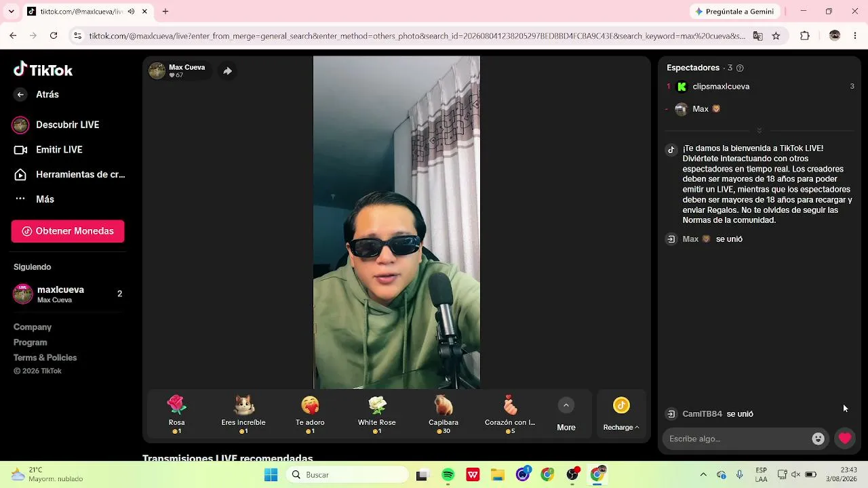Open the Recharge coins menu
This screenshot has height=488, width=868.
[621, 413]
